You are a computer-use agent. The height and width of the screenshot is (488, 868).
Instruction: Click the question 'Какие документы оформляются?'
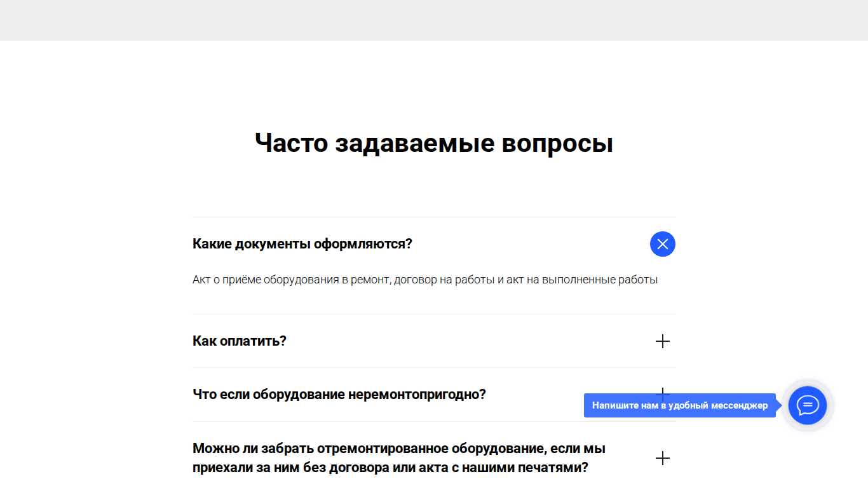302,244
